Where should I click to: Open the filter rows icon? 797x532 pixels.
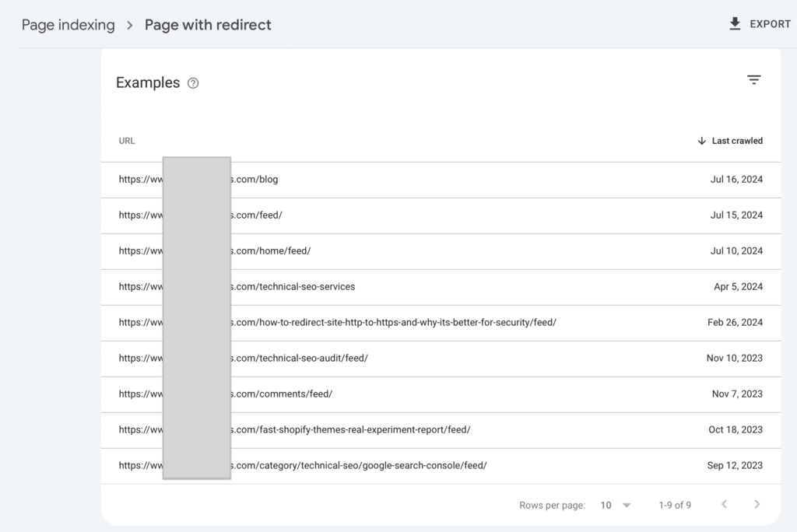753,80
